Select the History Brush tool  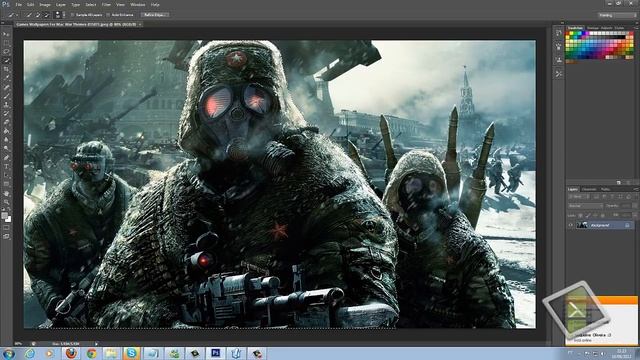6,113
